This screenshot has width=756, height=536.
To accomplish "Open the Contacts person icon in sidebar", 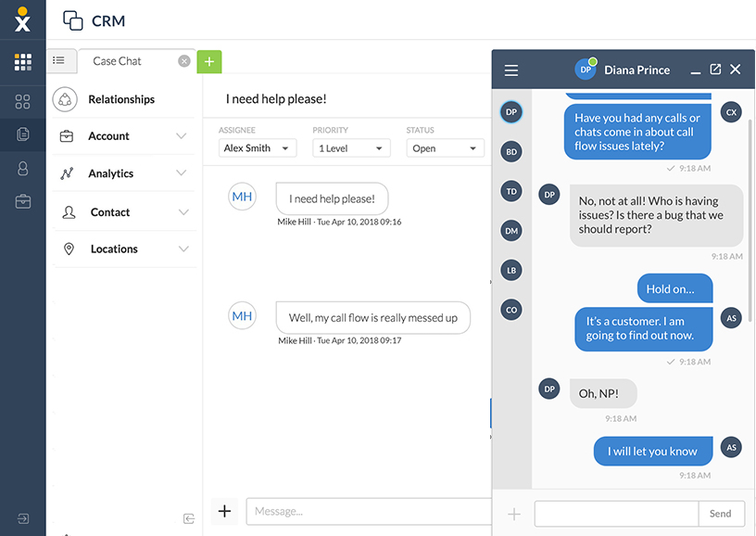I will 22,167.
